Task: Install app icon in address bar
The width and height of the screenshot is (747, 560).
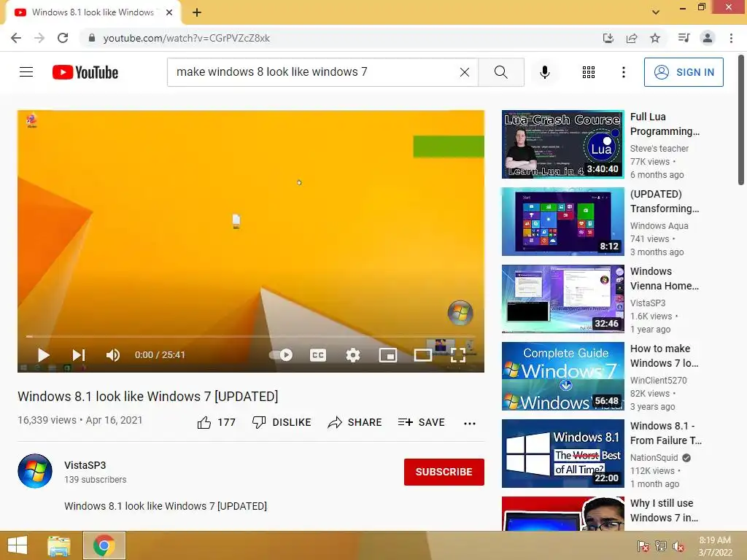Action: click(x=608, y=38)
